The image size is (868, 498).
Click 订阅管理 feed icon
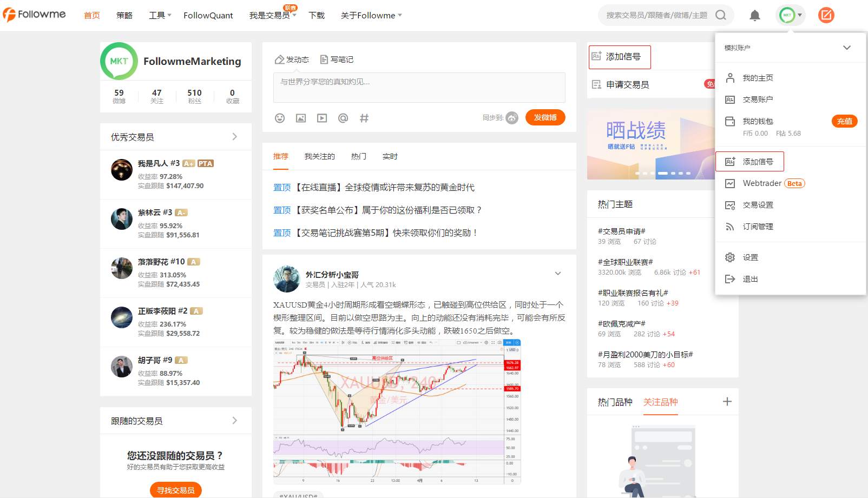coord(730,227)
